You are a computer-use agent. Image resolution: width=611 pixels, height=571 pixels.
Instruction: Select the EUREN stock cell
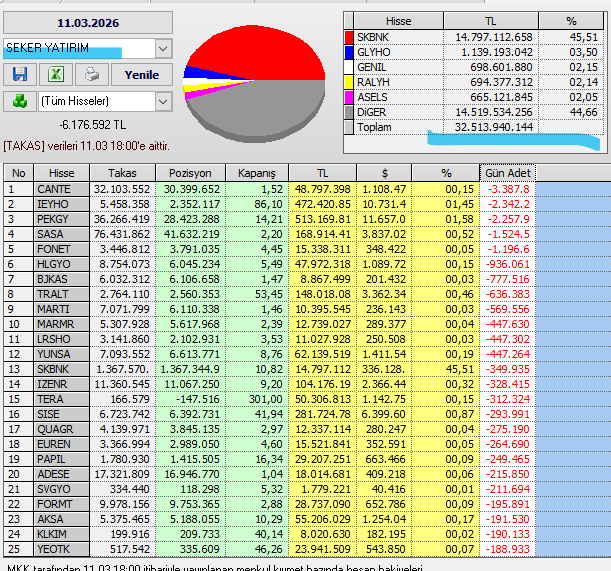click(62, 444)
